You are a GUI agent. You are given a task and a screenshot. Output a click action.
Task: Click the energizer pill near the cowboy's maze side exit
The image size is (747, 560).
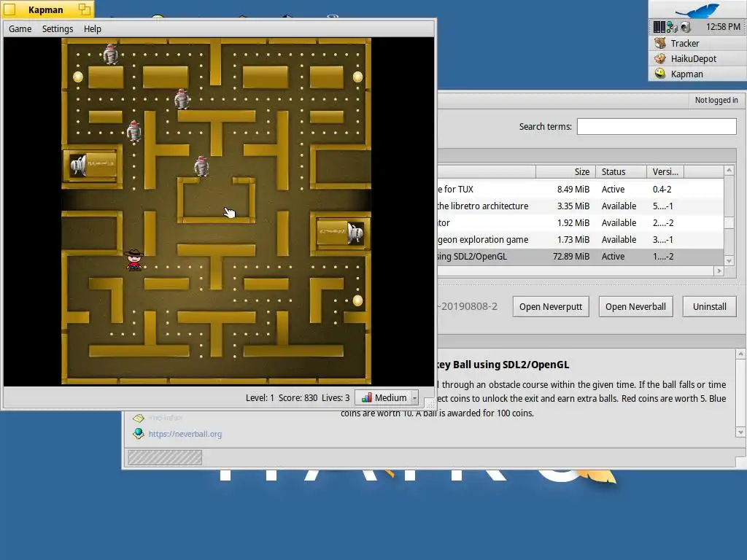pos(357,300)
